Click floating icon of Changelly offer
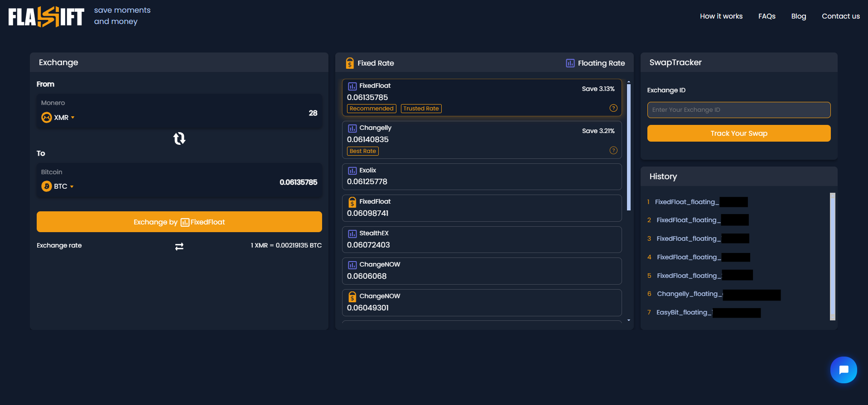Image resolution: width=868 pixels, height=405 pixels. click(x=352, y=128)
